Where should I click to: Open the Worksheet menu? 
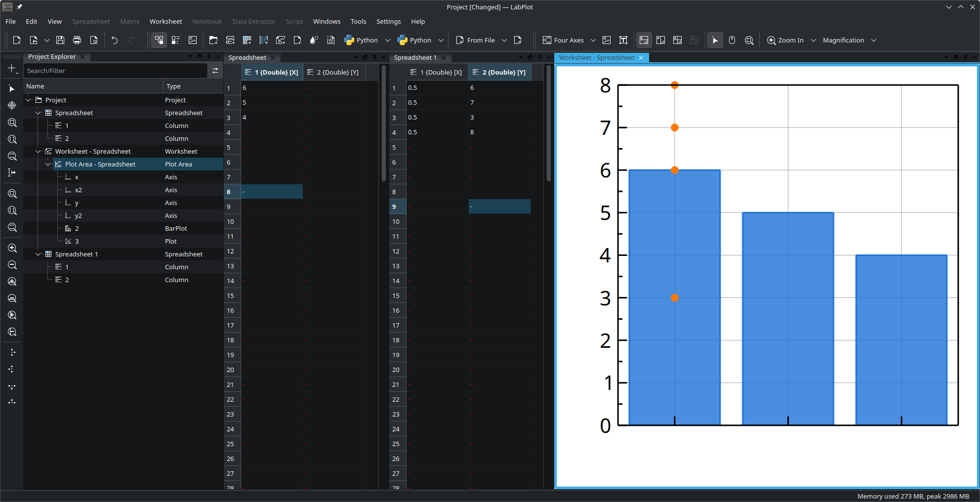165,22
